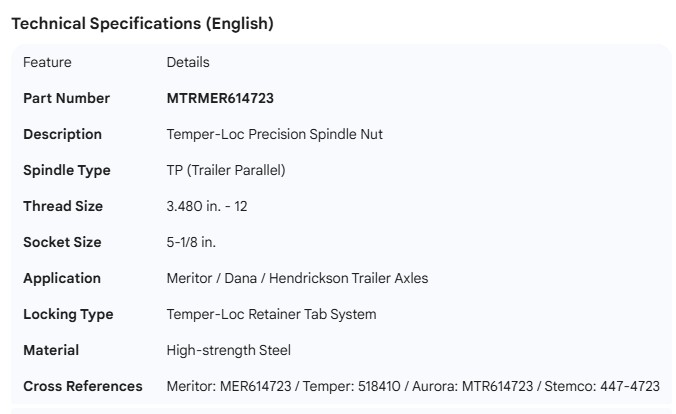This screenshot has width=676, height=414.
Task: Click the part number value MTRMER614723
Action: coord(220,98)
